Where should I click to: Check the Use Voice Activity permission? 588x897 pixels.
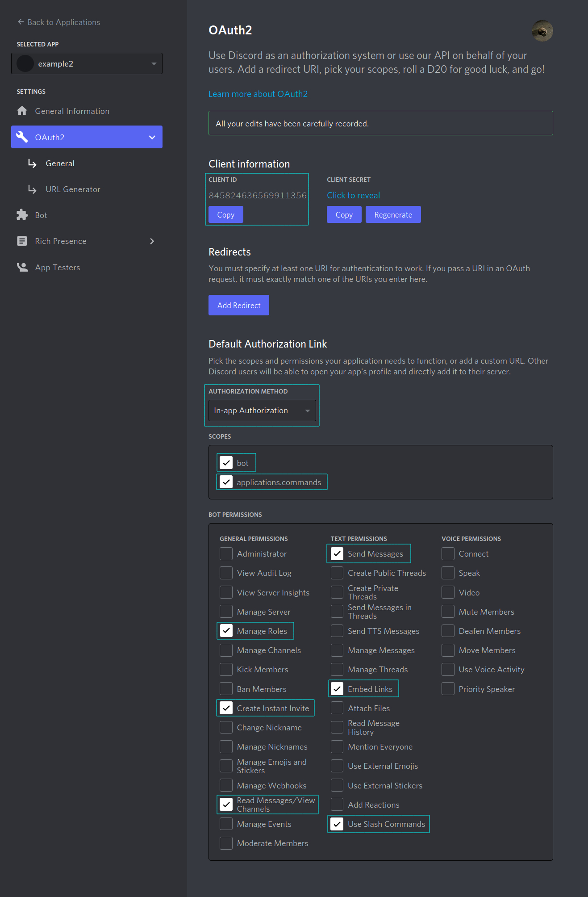tap(448, 669)
